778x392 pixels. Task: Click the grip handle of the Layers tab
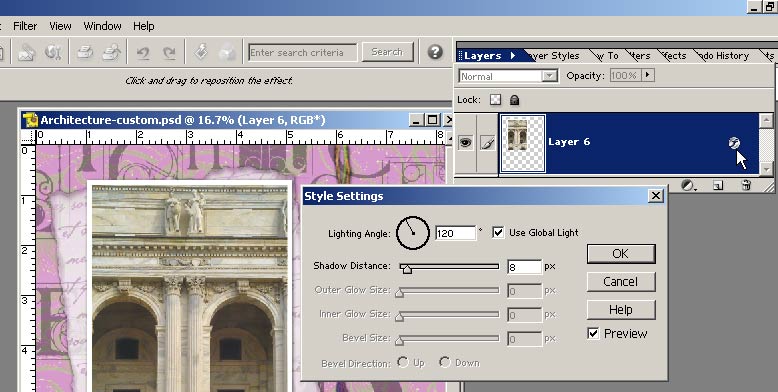(460, 56)
